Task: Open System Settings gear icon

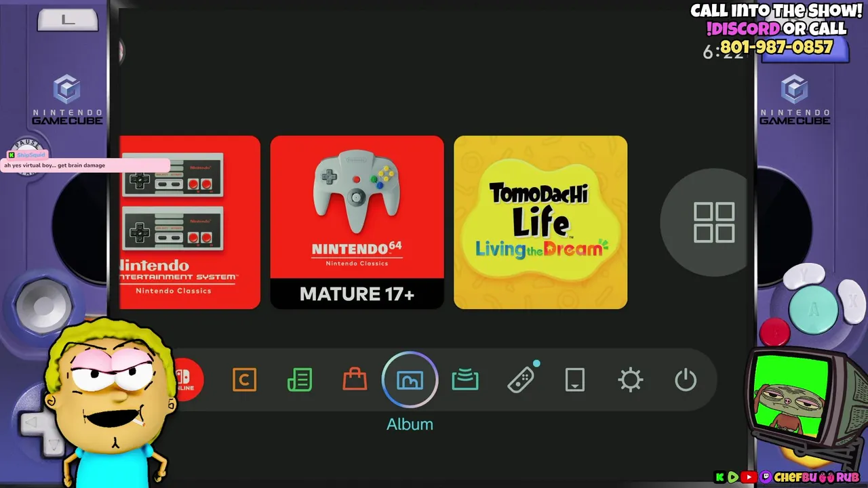Action: tap(631, 380)
